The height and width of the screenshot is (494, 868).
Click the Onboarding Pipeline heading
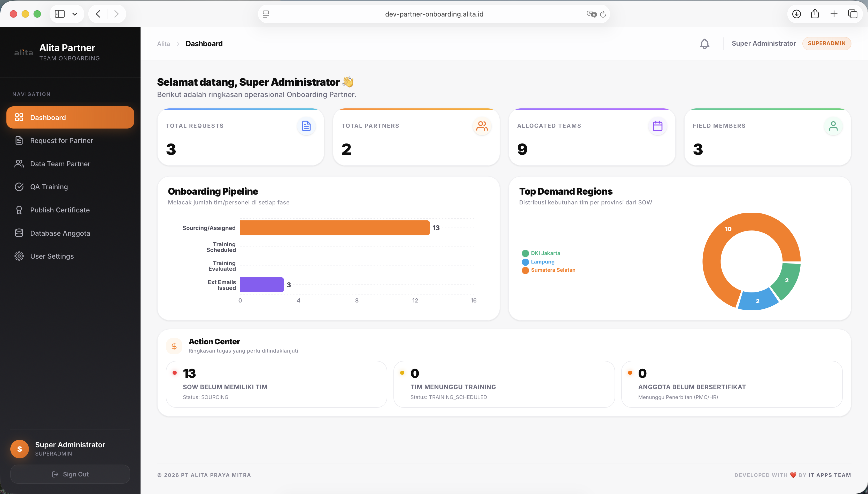tap(213, 191)
